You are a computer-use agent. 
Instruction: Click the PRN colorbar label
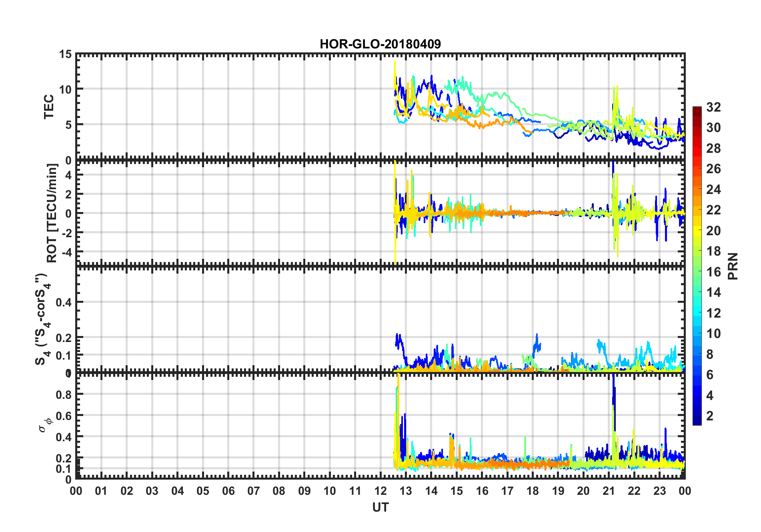pyautogui.click(x=733, y=266)
